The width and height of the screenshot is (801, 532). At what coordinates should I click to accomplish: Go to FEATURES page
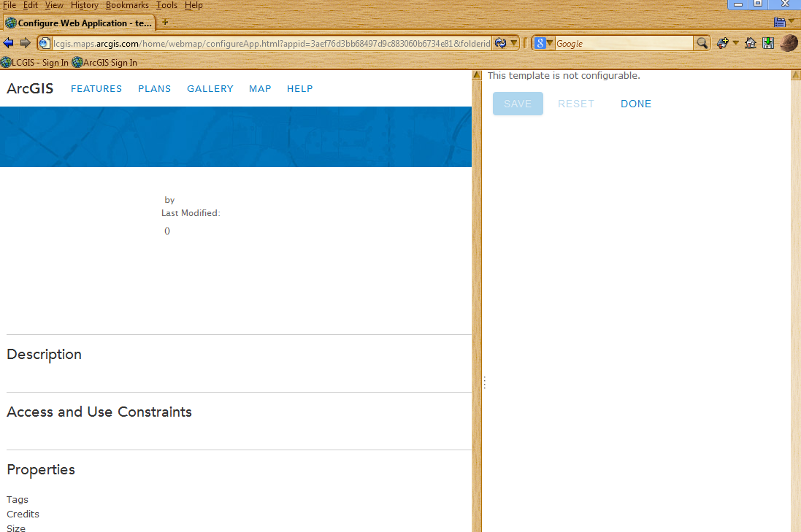coord(96,89)
